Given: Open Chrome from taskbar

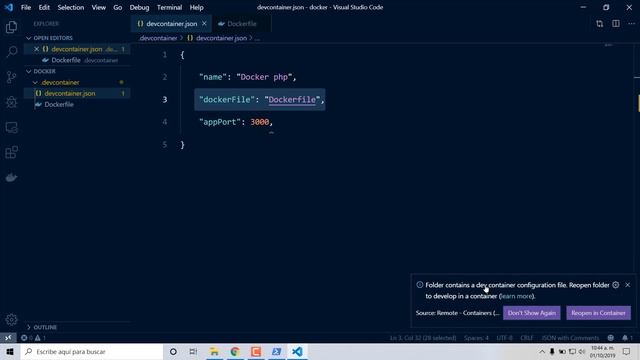Looking at the screenshot, I should [x=235, y=351].
